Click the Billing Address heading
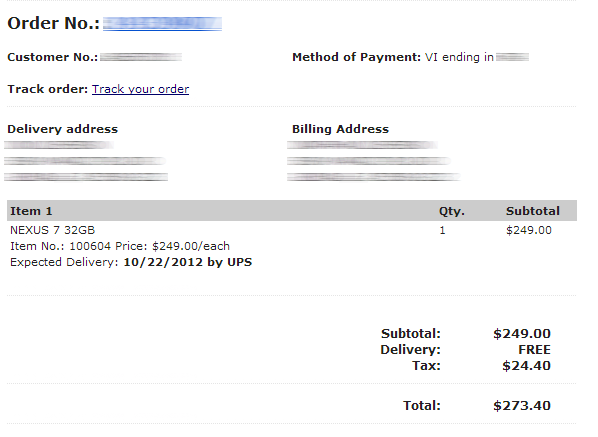This screenshot has width=598, height=437. 340,129
